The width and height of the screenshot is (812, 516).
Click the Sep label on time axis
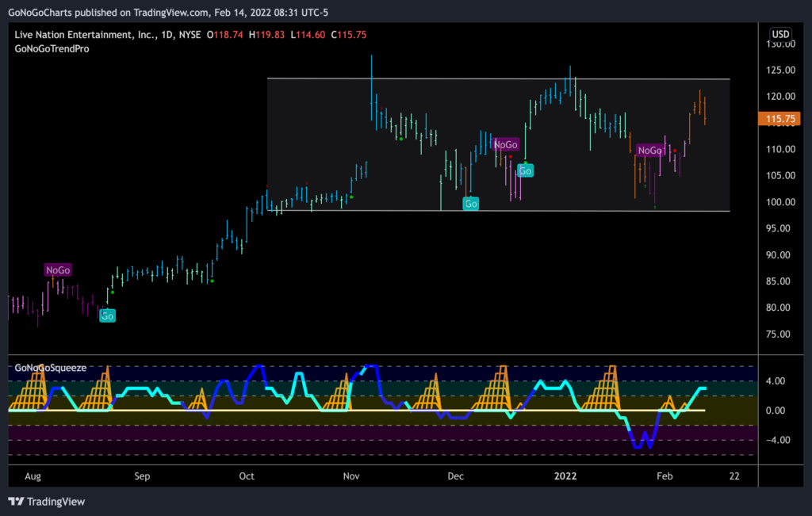point(142,476)
